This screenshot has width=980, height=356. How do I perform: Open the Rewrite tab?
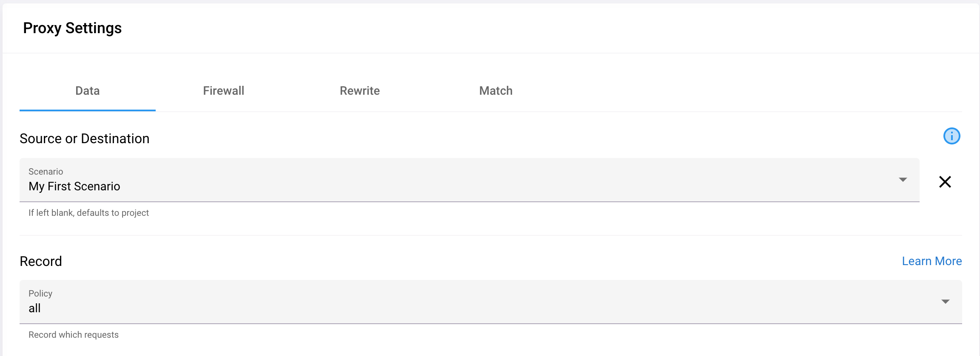click(x=359, y=91)
